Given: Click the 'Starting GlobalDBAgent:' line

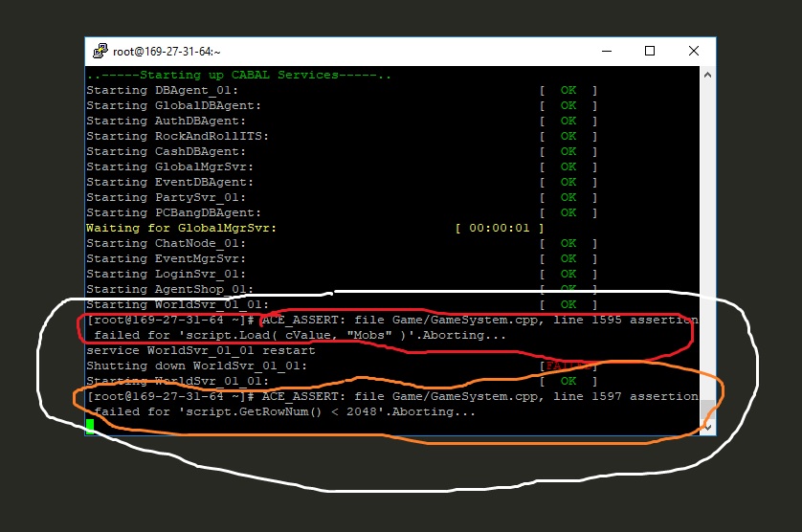Looking at the screenshot, I should [174, 106].
